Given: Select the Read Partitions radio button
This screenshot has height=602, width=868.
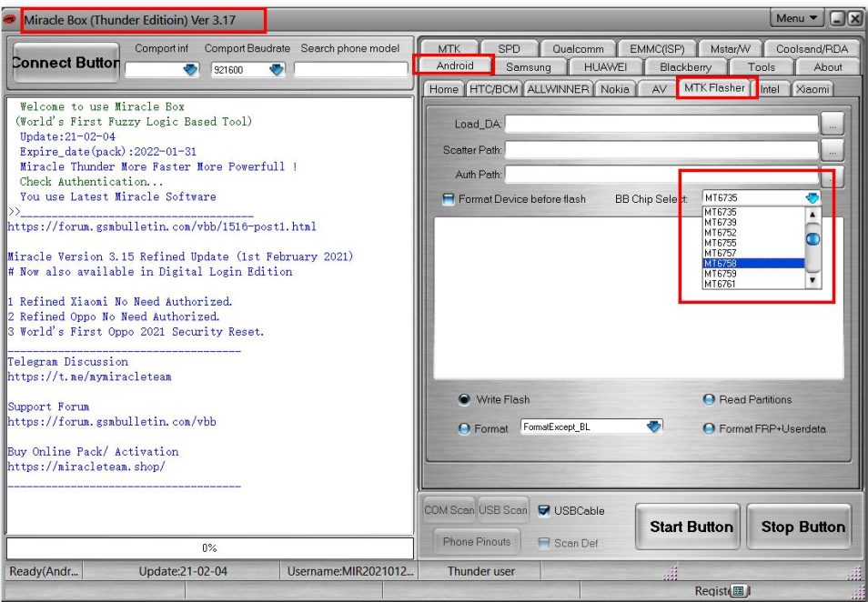Looking at the screenshot, I should pos(709,399).
